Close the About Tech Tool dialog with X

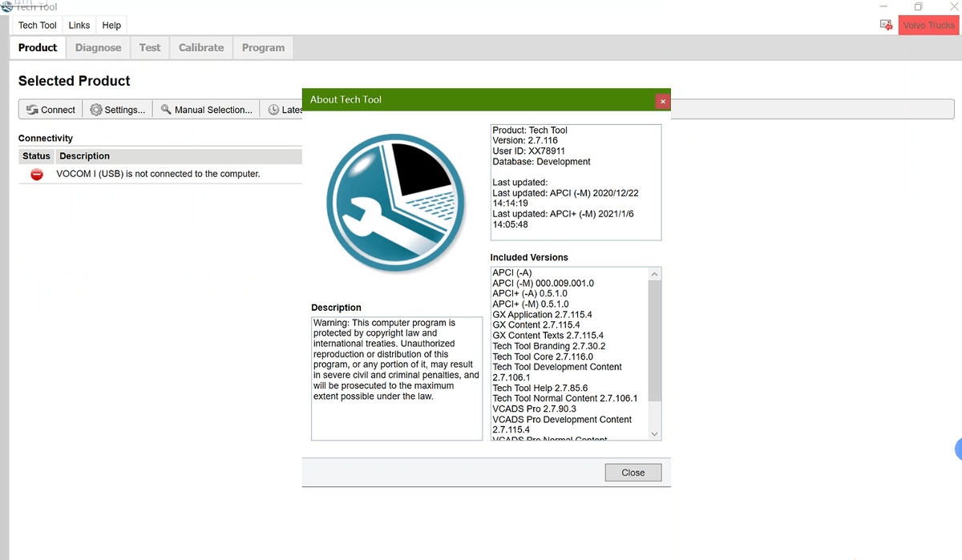pyautogui.click(x=662, y=101)
